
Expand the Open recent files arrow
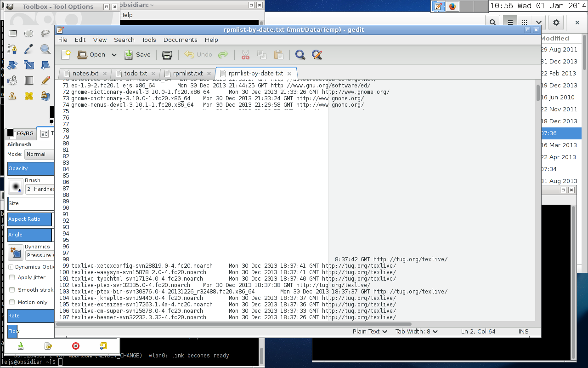pyautogui.click(x=114, y=55)
